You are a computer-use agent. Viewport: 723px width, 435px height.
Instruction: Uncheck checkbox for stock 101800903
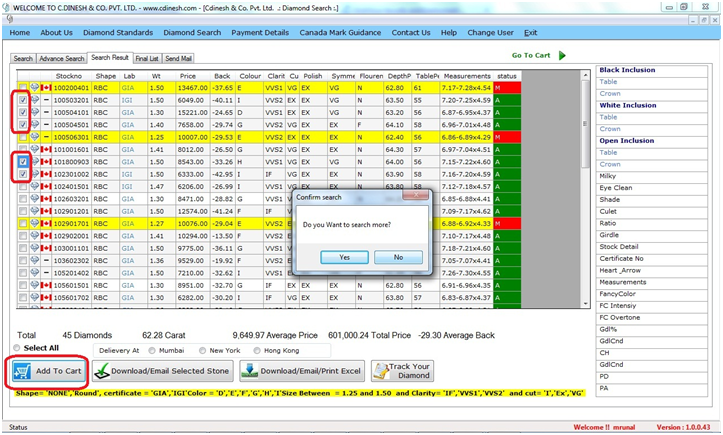coord(23,161)
